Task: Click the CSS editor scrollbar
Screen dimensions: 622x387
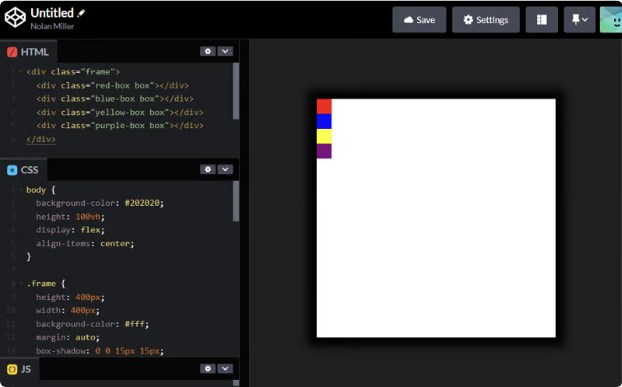Action: point(236,201)
